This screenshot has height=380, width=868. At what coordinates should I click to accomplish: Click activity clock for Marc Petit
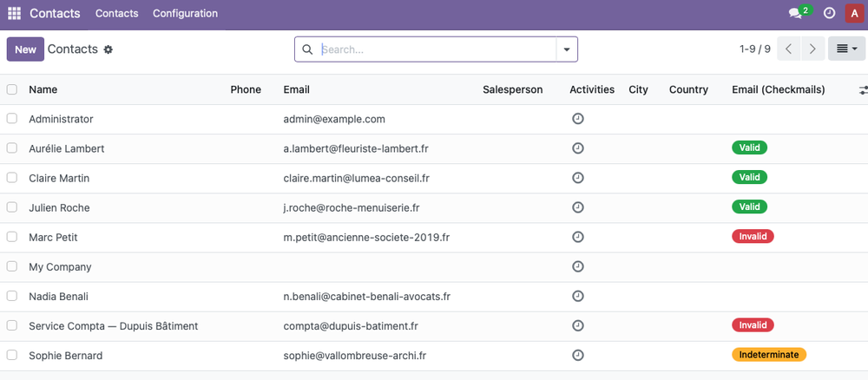pyautogui.click(x=578, y=237)
